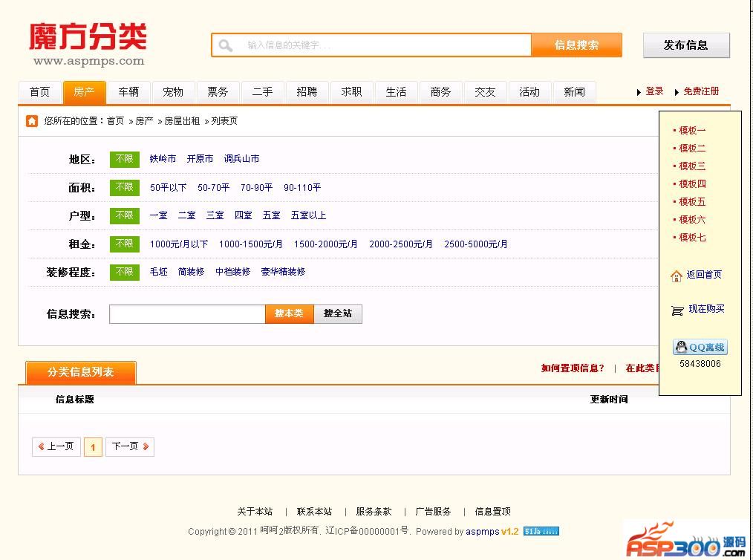Click the 联系本站 footer link
This screenshot has width=753, height=560.
point(315,512)
